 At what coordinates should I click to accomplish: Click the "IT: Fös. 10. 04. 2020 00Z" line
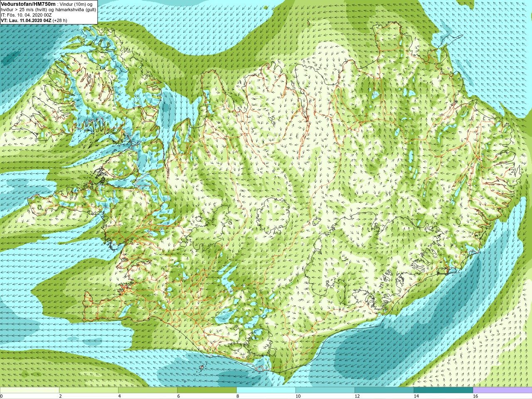point(26,15)
